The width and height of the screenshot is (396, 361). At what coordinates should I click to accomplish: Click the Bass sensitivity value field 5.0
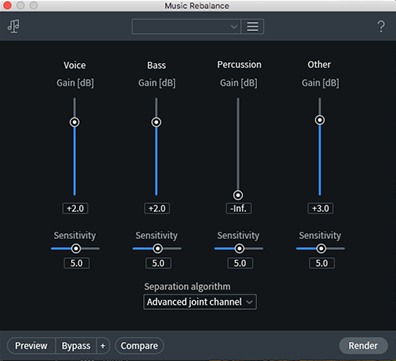click(x=158, y=263)
